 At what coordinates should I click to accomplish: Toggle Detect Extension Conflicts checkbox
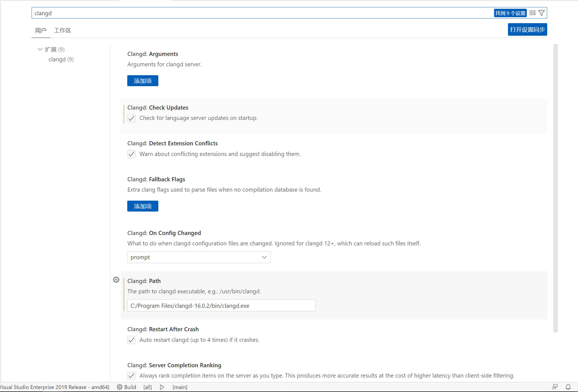tap(131, 154)
